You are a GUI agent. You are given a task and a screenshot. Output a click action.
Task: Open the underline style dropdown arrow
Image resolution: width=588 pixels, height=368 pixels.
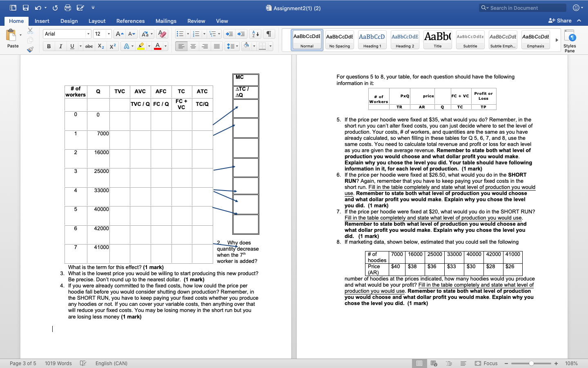80,46
